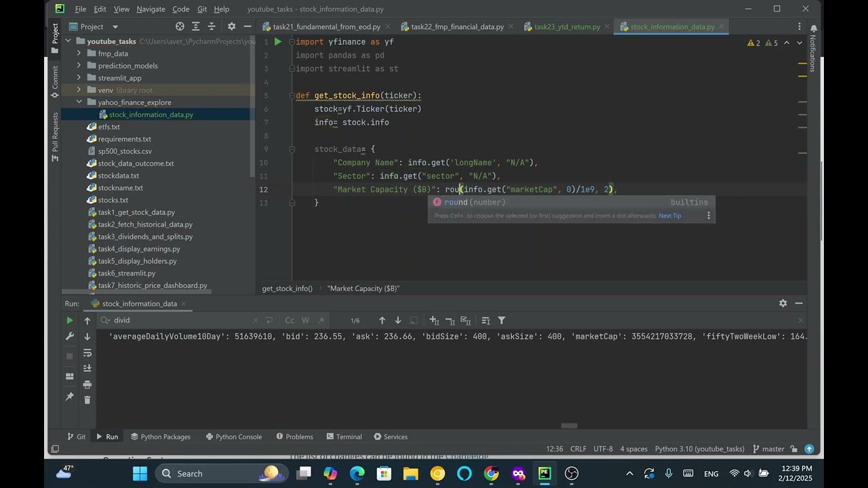Switch to task23_ytd_return.py tab
Image resolution: width=868 pixels, height=488 pixels.
point(567,26)
